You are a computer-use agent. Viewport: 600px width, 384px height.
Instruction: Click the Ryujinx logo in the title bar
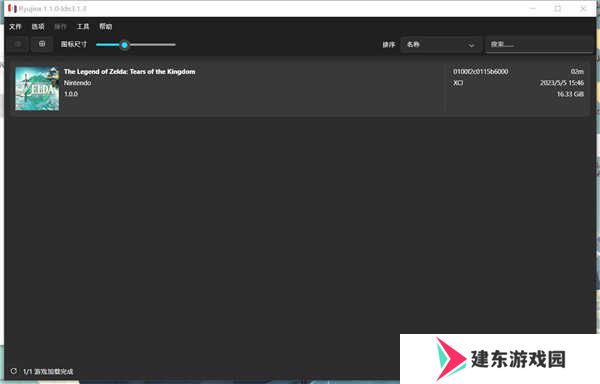pyautogui.click(x=13, y=8)
